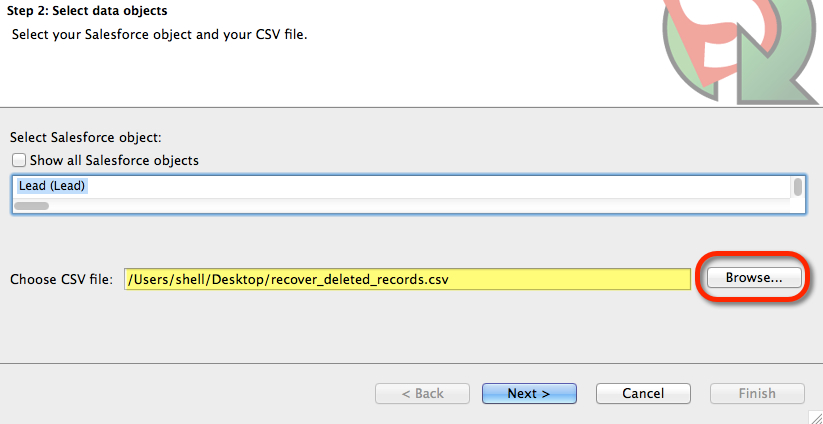Screen dimensions: 823x424
Task: Go to previous step with < Back
Action: tap(423, 393)
